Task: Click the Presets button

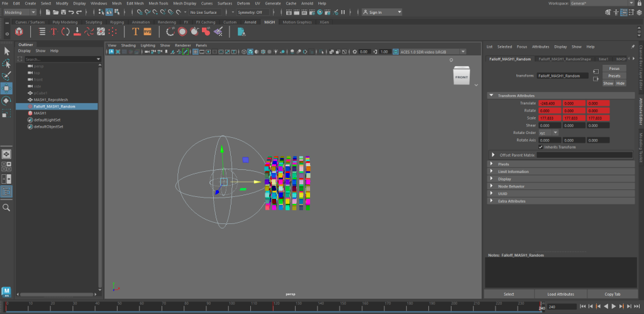Action: 614,76
